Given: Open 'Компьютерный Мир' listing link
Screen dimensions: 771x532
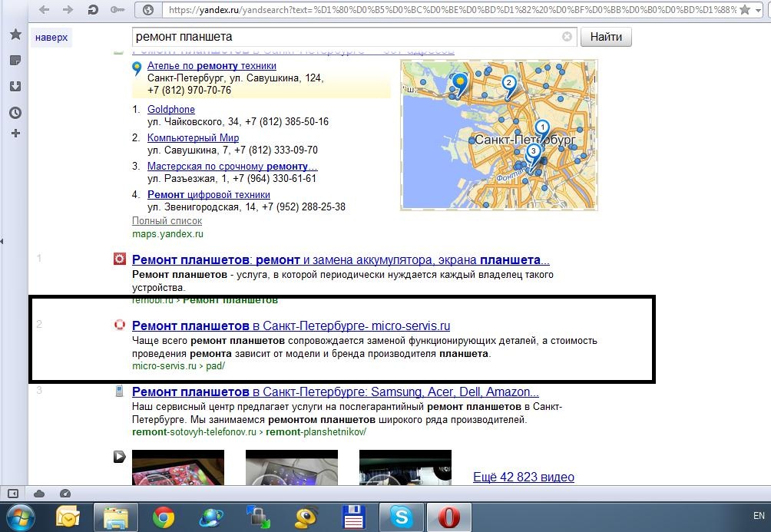Looking at the screenshot, I should [x=194, y=138].
